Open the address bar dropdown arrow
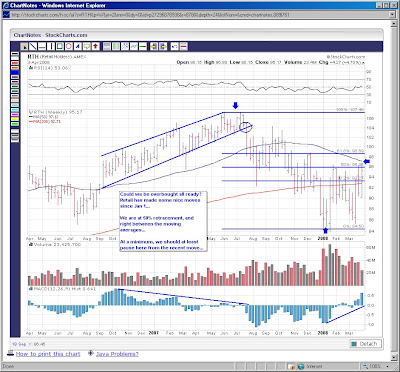This screenshot has width=400, height=372. pyautogui.click(x=392, y=15)
